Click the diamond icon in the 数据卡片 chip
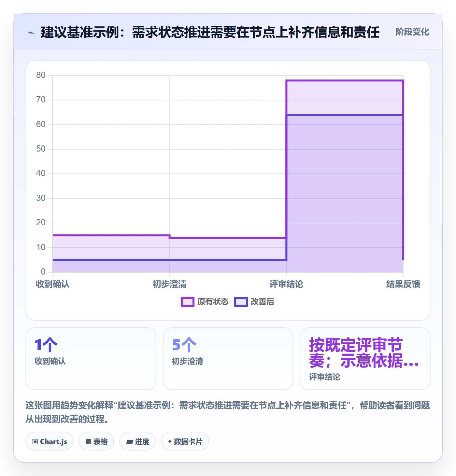The width and height of the screenshot is (456, 476). pos(170,441)
